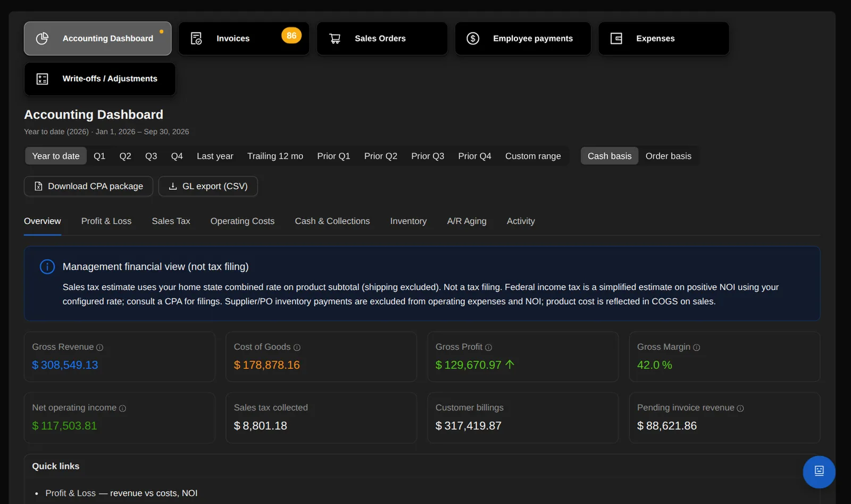Image resolution: width=851 pixels, height=504 pixels.
Task: Select the Q4 period
Action: [177, 156]
